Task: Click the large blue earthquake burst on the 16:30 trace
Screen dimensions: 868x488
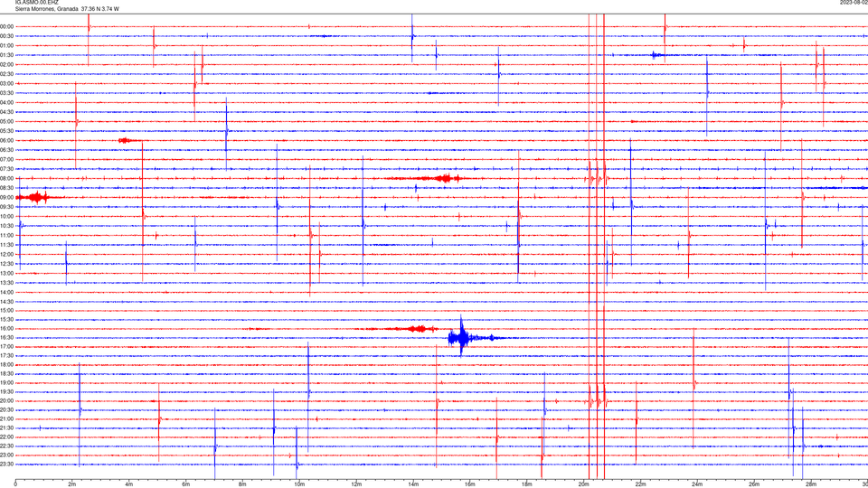Action: (462, 337)
